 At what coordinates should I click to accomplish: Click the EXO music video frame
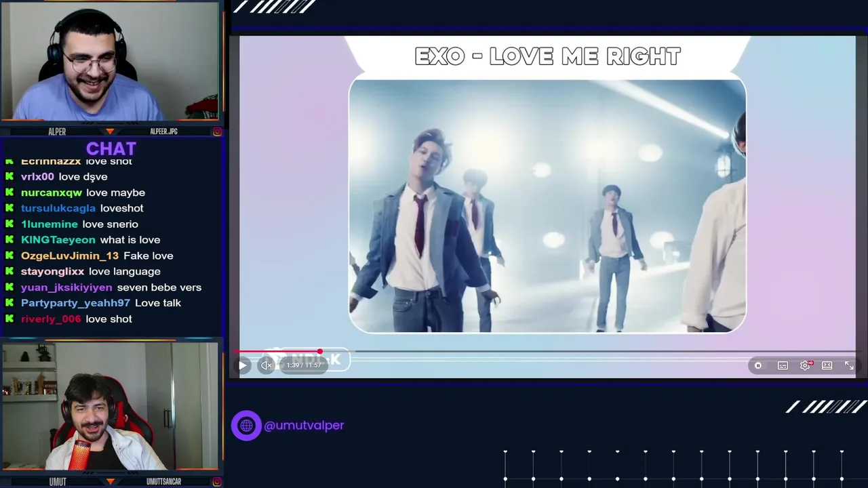pyautogui.click(x=547, y=206)
